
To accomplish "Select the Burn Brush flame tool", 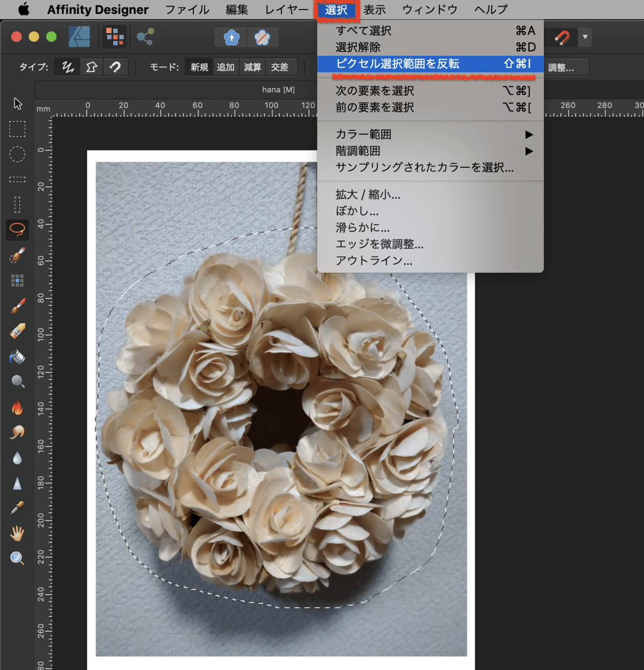I will tap(17, 407).
